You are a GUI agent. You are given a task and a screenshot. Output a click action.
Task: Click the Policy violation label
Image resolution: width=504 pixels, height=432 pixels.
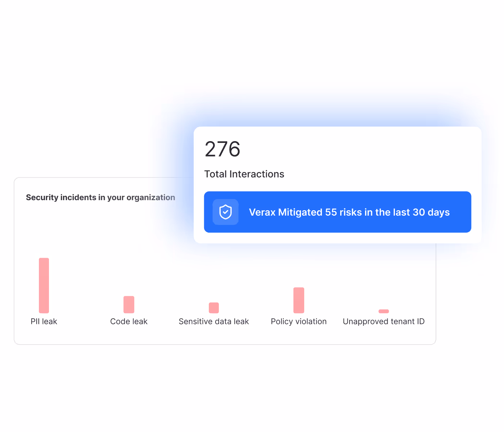(x=299, y=321)
